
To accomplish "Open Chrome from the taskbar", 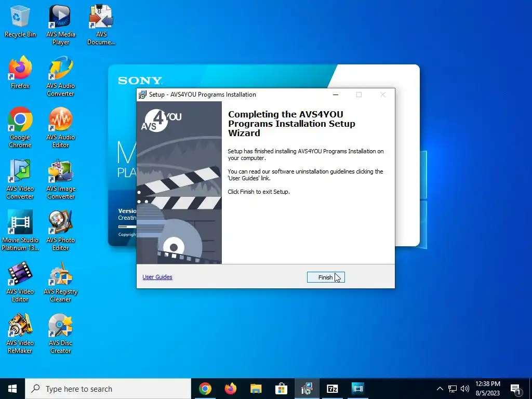I will click(x=205, y=389).
